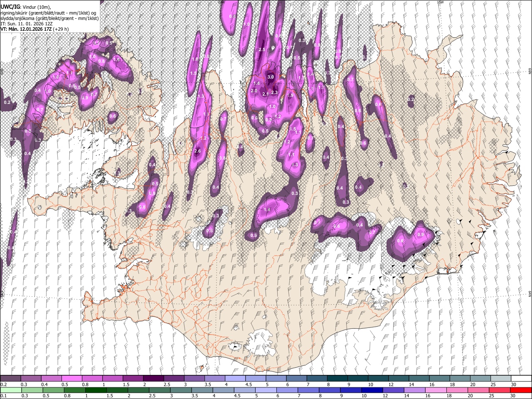Pick the snow legend swatch labeled 1.5
532x399 pixels.
pyautogui.click(x=133, y=378)
